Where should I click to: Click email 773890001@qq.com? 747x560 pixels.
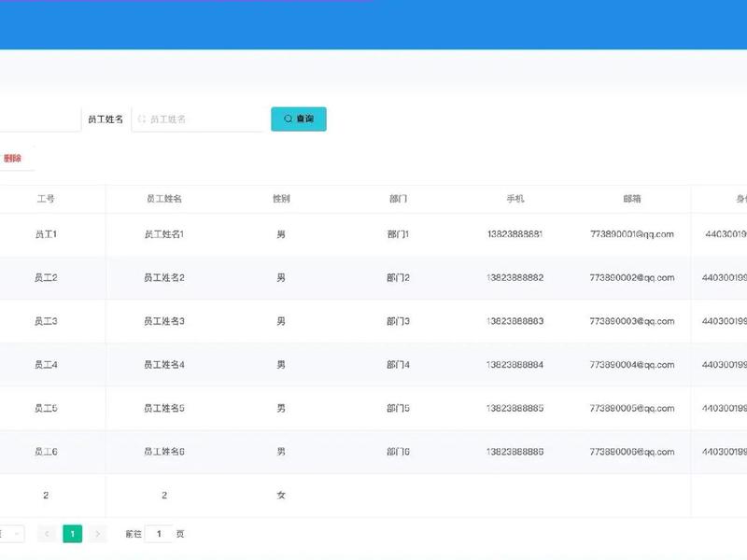click(x=632, y=234)
